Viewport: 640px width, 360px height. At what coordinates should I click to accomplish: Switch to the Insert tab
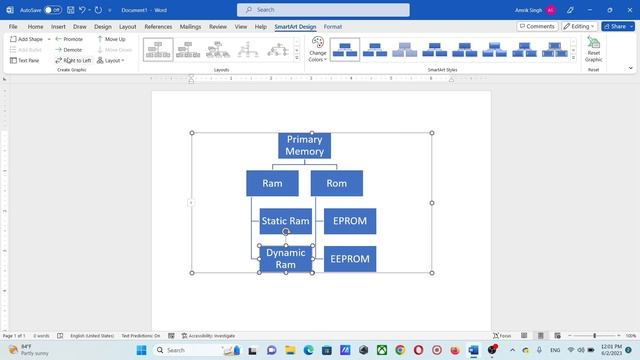pos(58,27)
